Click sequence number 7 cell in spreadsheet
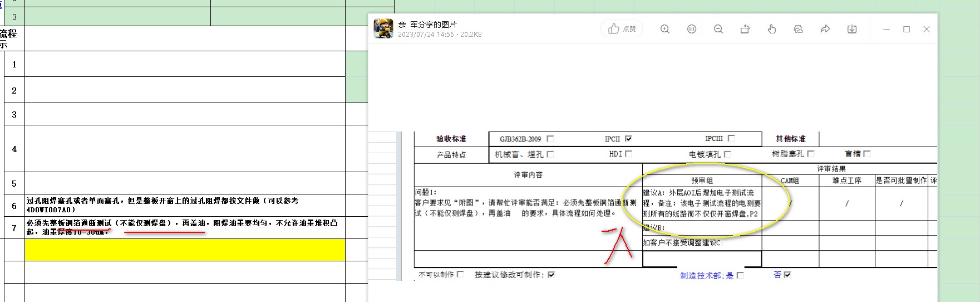This screenshot has height=302, width=980. coord(14,228)
